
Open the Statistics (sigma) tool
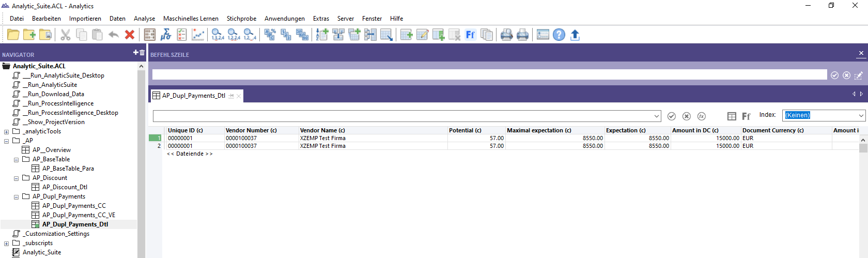click(x=166, y=35)
